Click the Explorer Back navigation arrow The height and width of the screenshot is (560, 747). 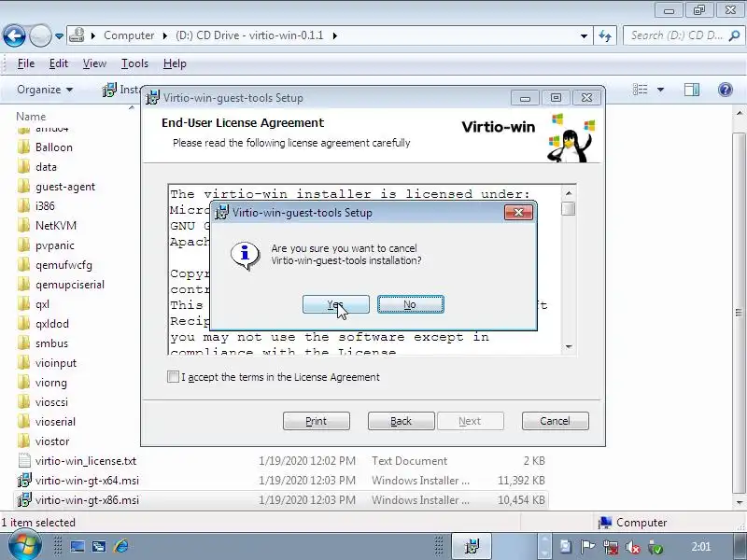click(14, 35)
